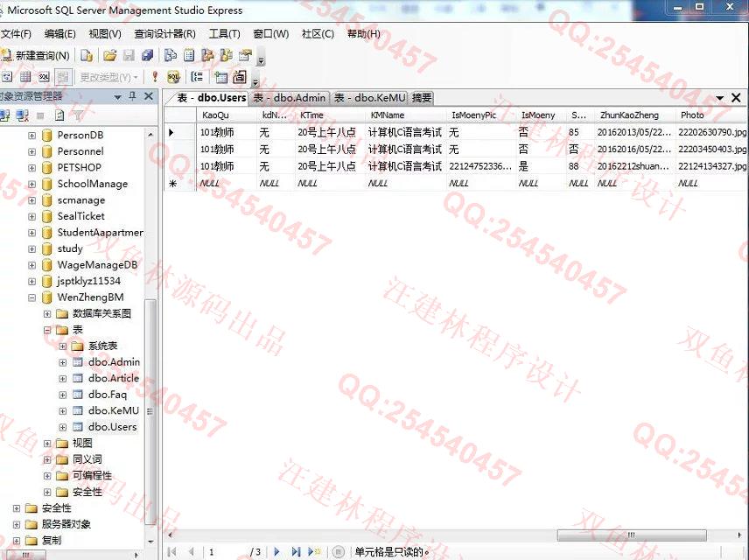Screen dimensions: 749x560
Task: Expand the dbo.KeMU table node
Action: coord(63,411)
